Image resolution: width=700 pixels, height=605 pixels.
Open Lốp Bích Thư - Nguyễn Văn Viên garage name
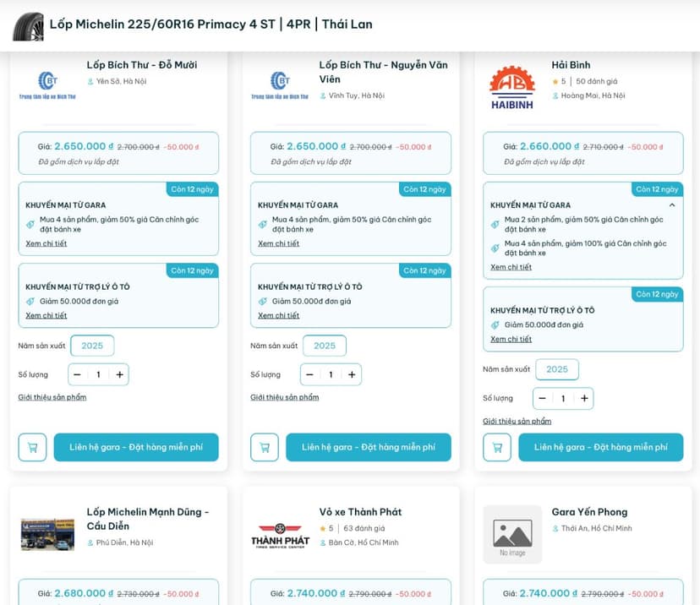[384, 72]
